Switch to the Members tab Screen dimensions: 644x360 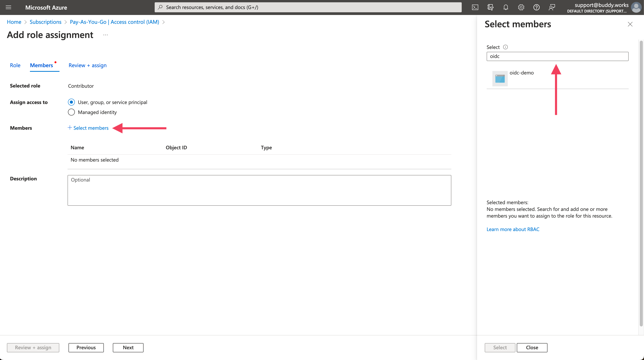pos(41,65)
